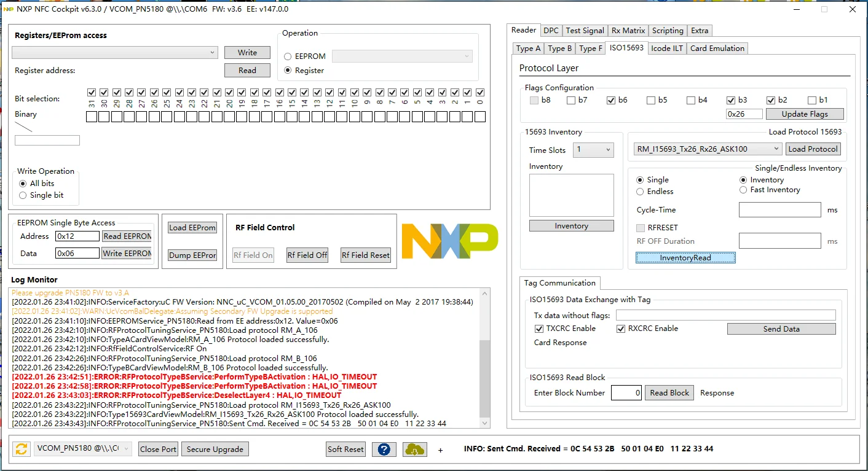Click the Inventory button

click(x=572, y=226)
